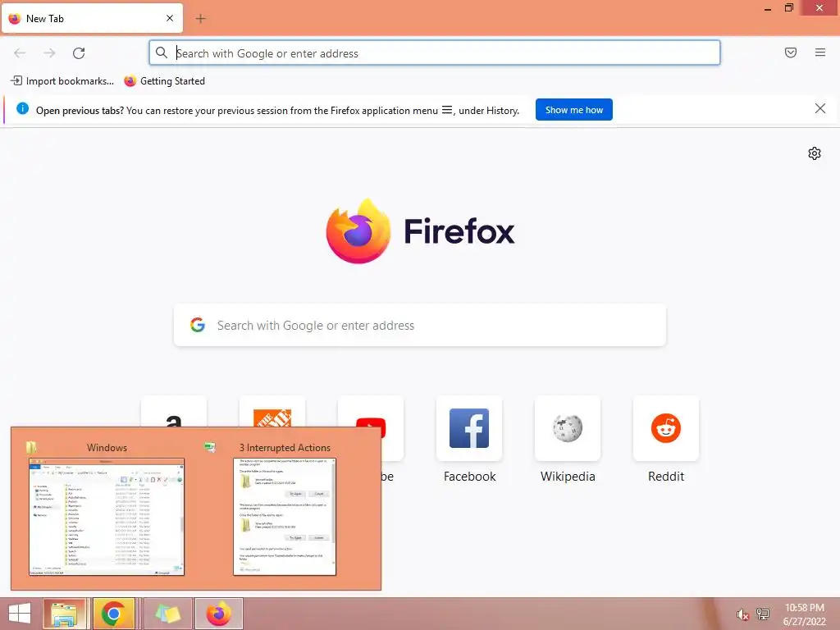Click the Firefox taskbar icon
The image size is (840, 630).
[x=218, y=614]
